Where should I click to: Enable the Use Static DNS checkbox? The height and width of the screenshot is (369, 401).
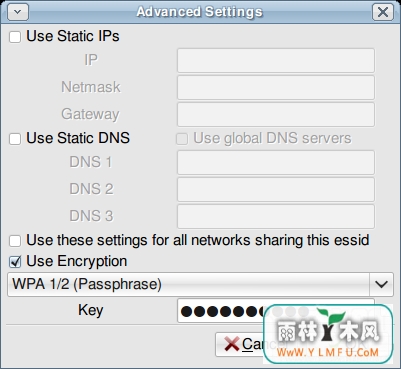15,139
